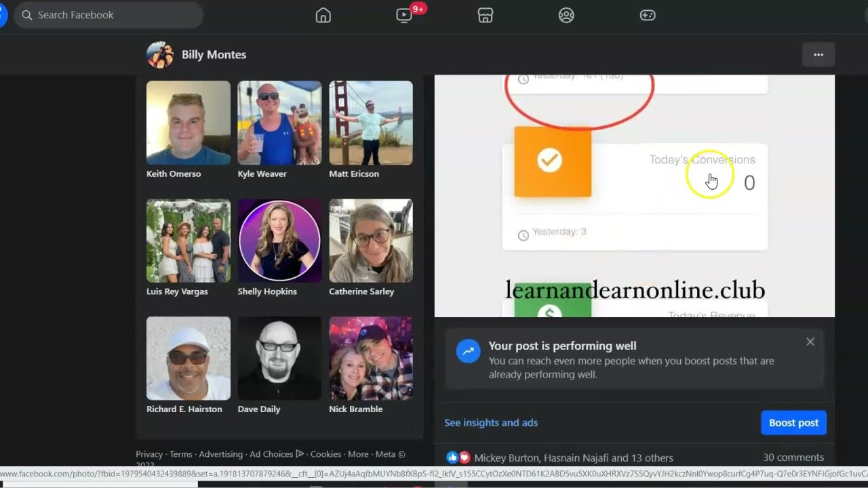
Task: Click the Richard E. Hairston name link
Action: [x=184, y=409]
